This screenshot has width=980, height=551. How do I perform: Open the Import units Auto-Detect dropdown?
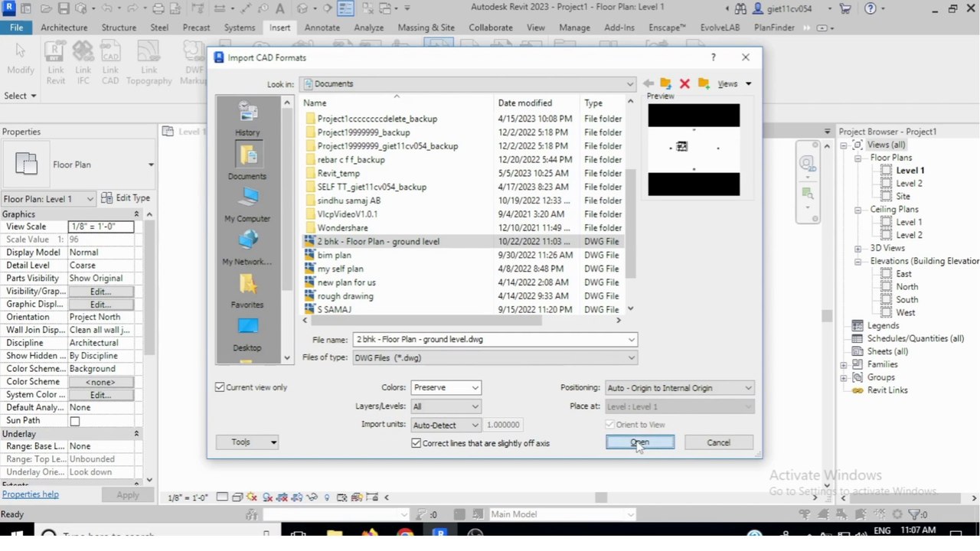[446, 425]
